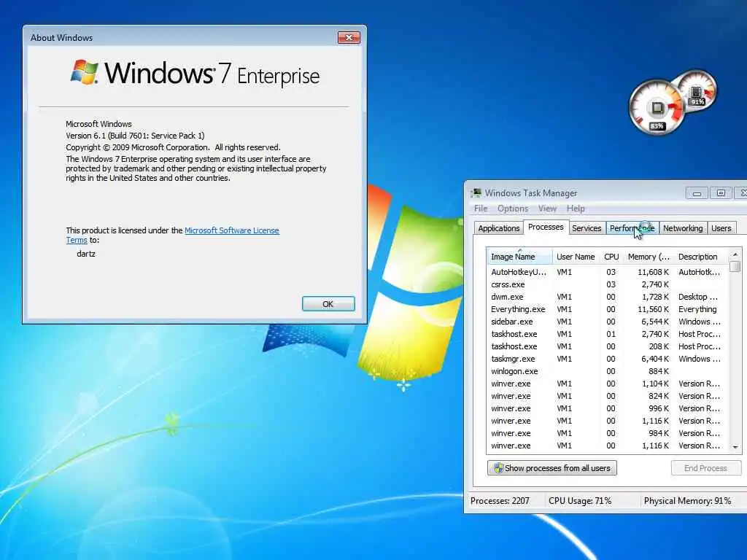
Task: Maximize the Windows Task Manager window
Action: 721,192
